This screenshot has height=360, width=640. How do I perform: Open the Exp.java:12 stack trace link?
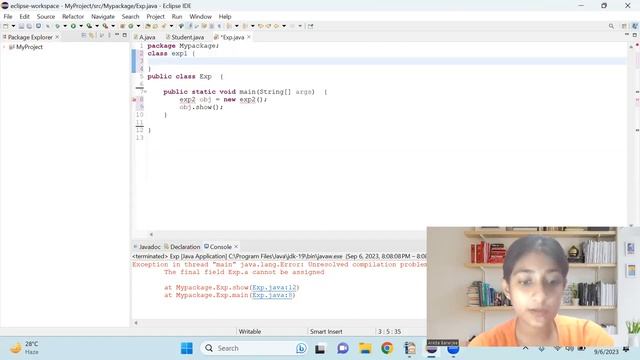(275, 287)
